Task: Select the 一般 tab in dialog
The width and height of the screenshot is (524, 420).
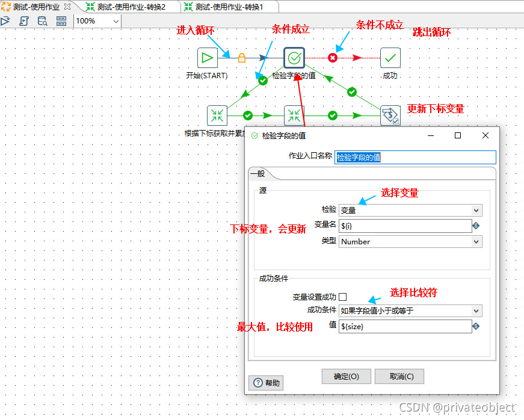Action: [258, 173]
